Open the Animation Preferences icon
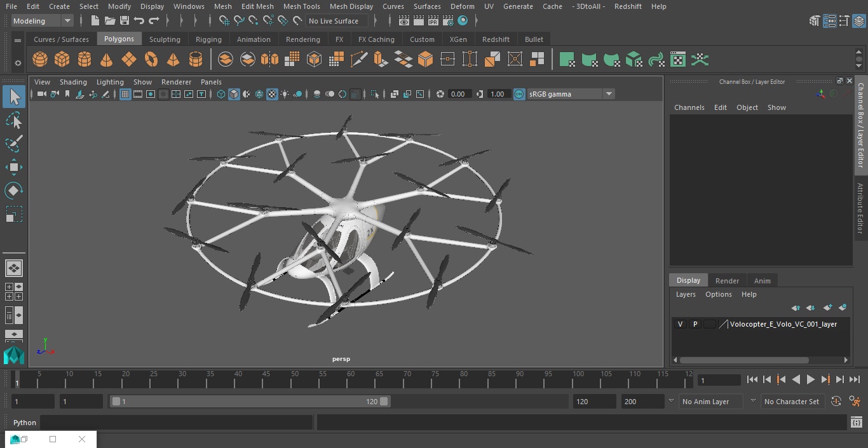This screenshot has height=448, width=868. coord(855,402)
